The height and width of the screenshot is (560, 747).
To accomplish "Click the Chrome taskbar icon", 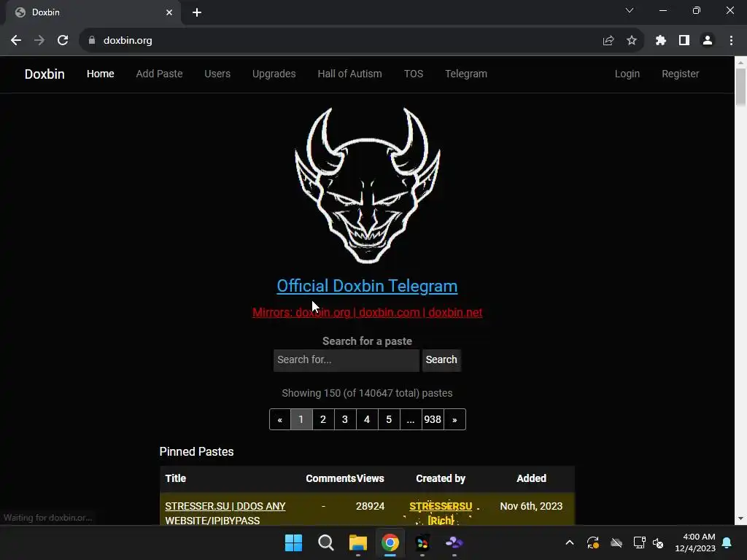I will 390,542.
